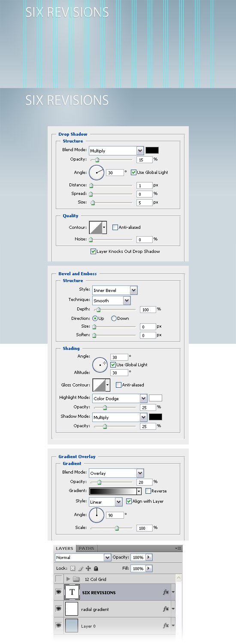Show the 12 Col Grid group
This screenshot has width=236, height=644.
coord(59,579)
